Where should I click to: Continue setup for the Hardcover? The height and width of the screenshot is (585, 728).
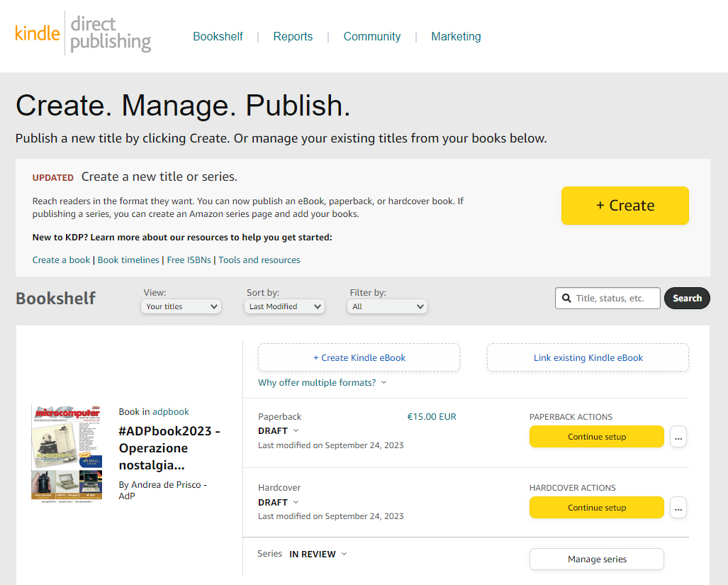point(597,508)
